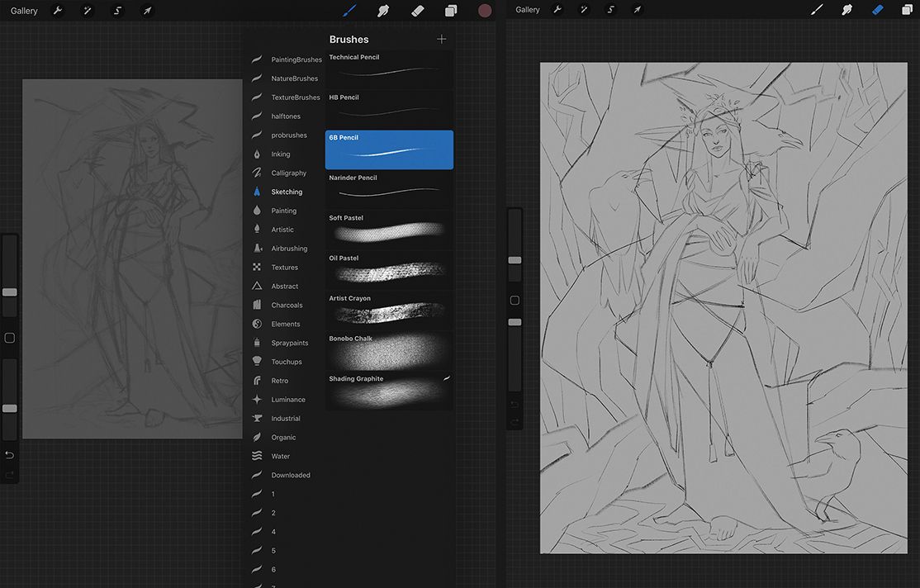Open the Selection tool
Image resolution: width=920 pixels, height=588 pixels.
coord(117,10)
